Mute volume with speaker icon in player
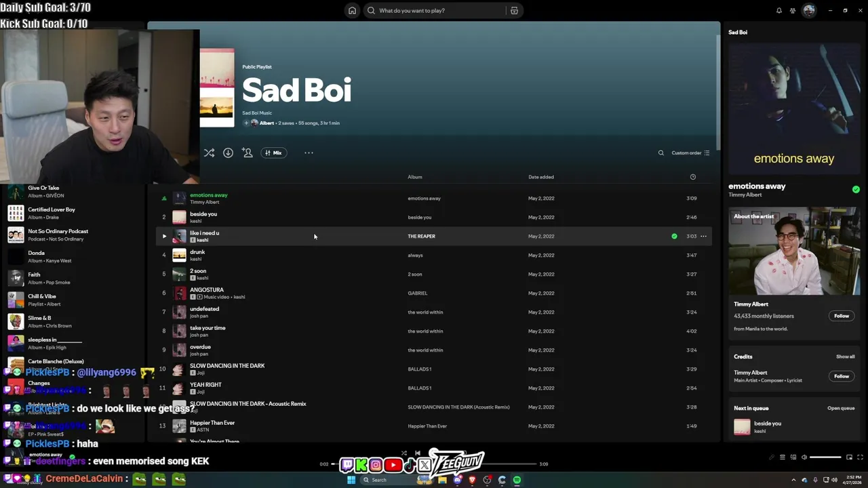Viewport: 868px width, 488px height. (x=804, y=457)
